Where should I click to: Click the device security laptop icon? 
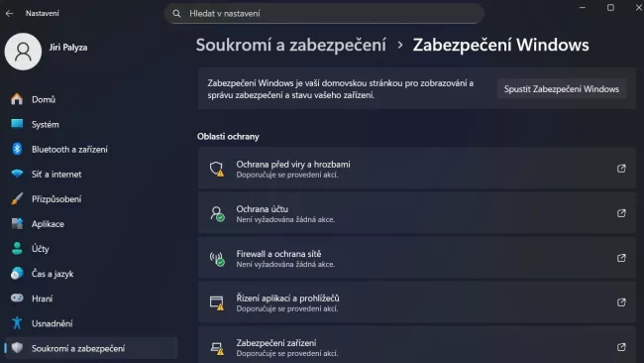pos(217,348)
